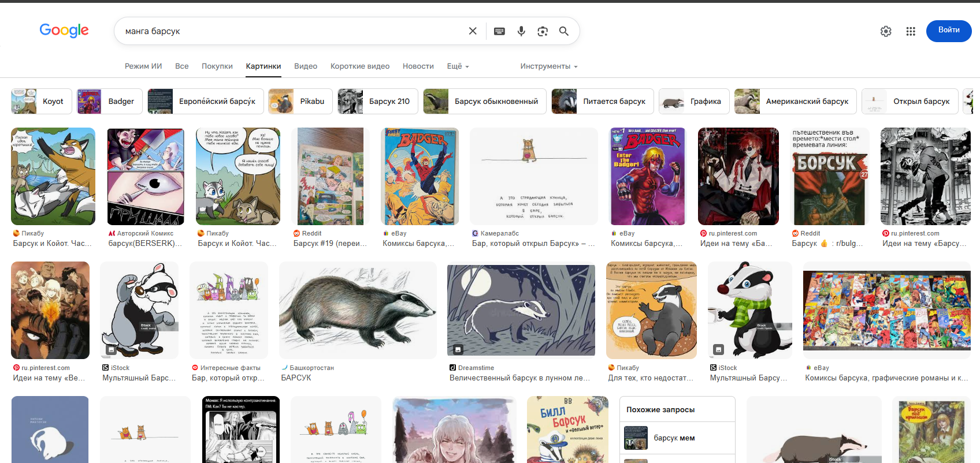Expand the Инструменты dropdown

pos(549,66)
